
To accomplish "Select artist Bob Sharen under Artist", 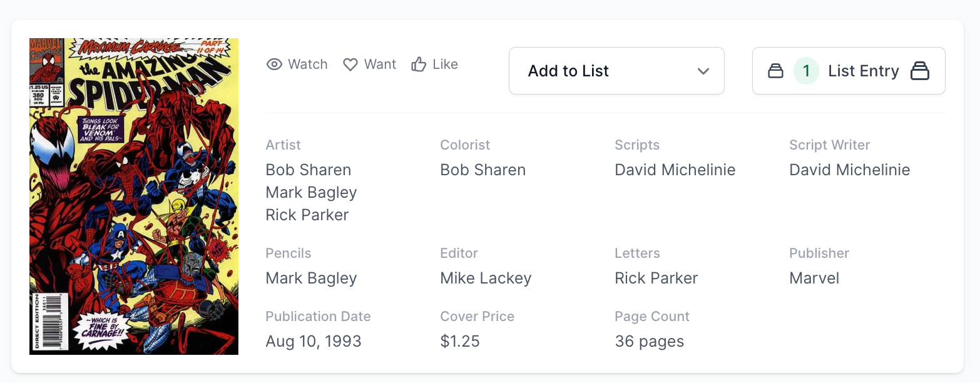I will pos(309,170).
